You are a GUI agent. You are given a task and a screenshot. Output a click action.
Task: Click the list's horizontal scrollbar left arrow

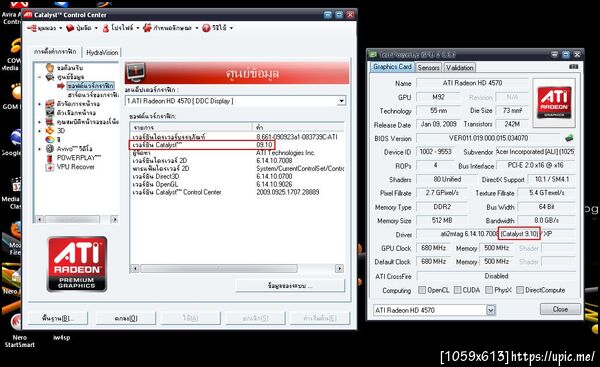[x=134, y=269]
